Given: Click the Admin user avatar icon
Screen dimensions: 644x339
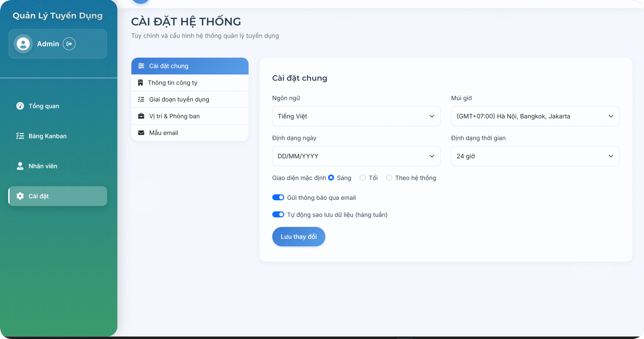Looking at the screenshot, I should tap(23, 44).
